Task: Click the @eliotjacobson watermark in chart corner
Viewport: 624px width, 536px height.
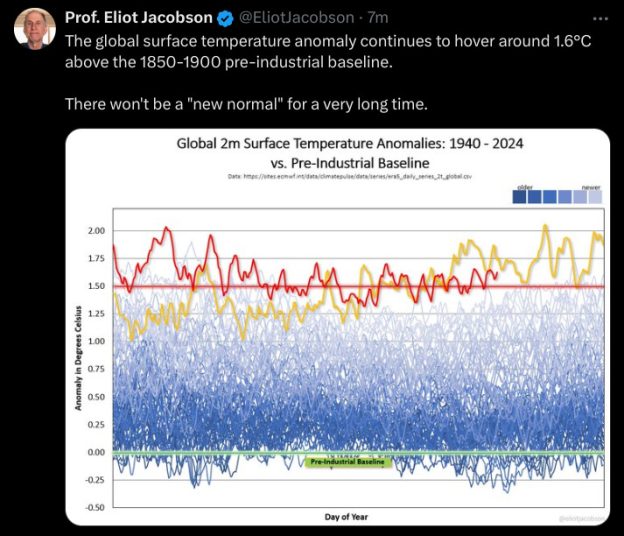Action: [x=578, y=518]
